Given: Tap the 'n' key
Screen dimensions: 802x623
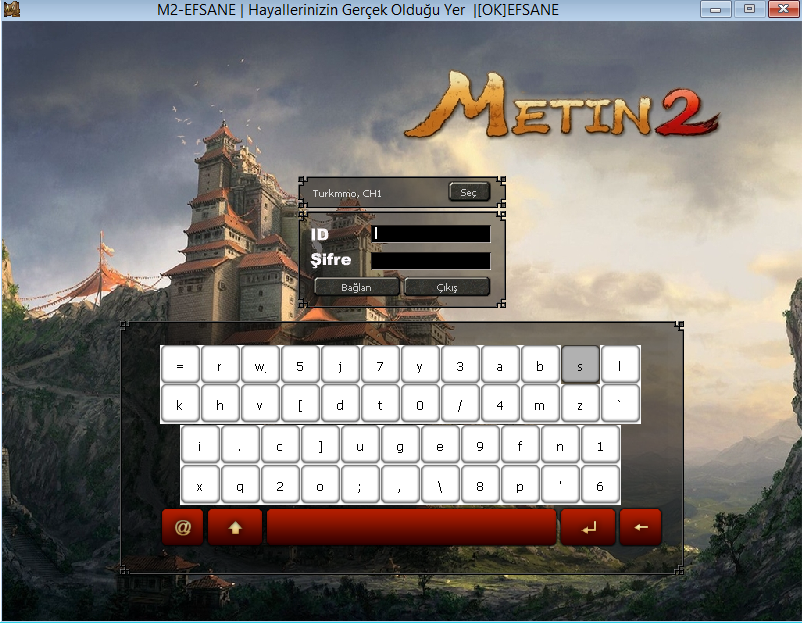Looking at the screenshot, I should [x=560, y=446].
